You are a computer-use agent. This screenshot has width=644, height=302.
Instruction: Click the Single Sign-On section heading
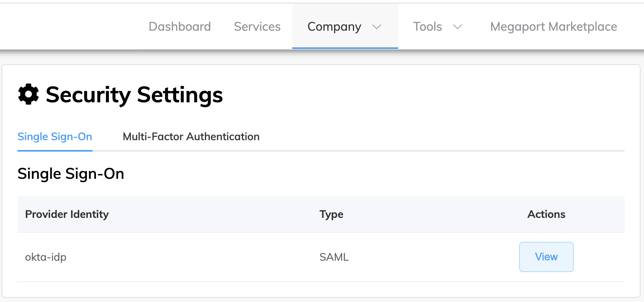click(x=71, y=174)
